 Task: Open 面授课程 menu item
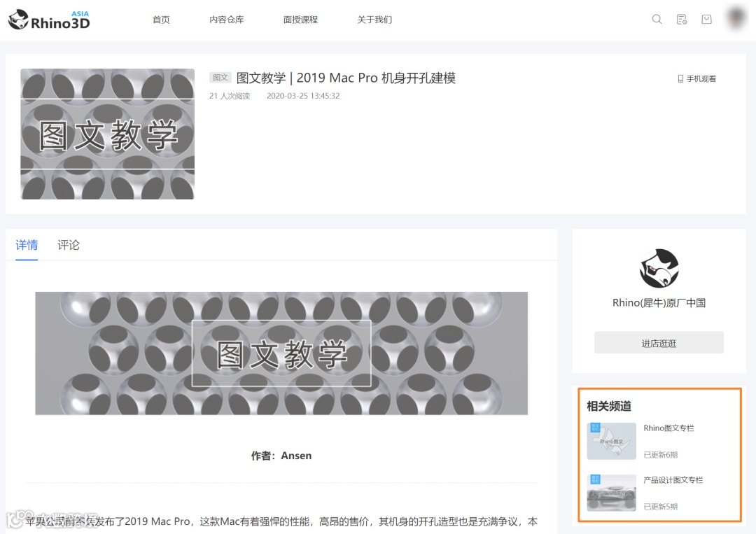[300, 20]
